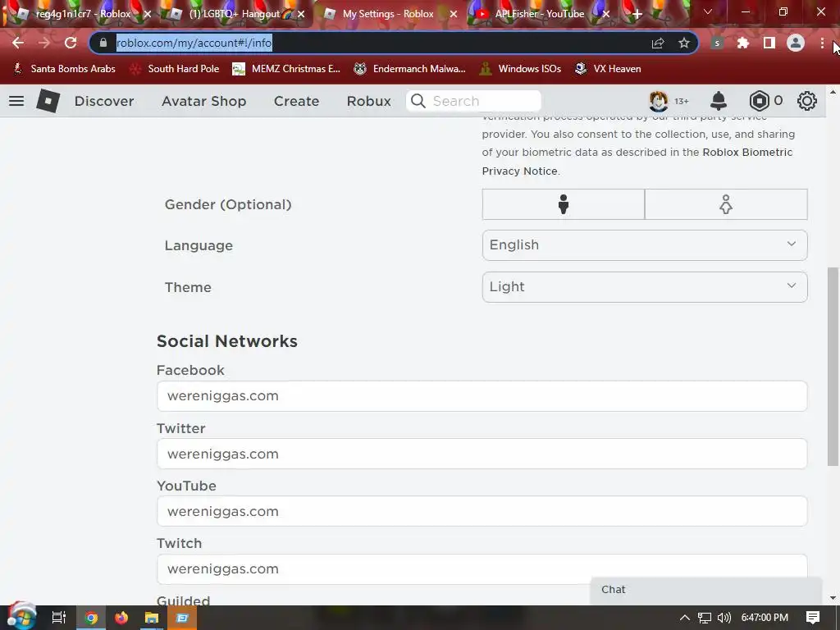
Task: Open VX Heaven bookmark
Action: [x=608, y=69]
